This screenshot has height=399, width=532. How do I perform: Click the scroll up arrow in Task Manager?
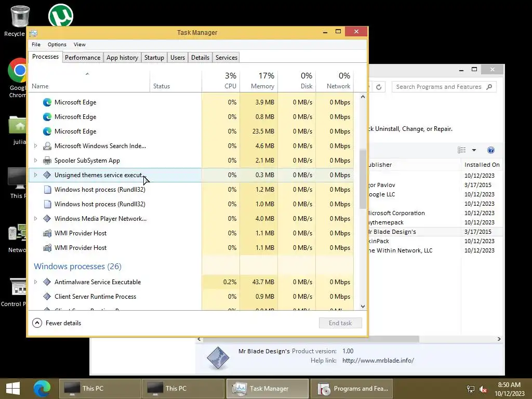coord(363,97)
